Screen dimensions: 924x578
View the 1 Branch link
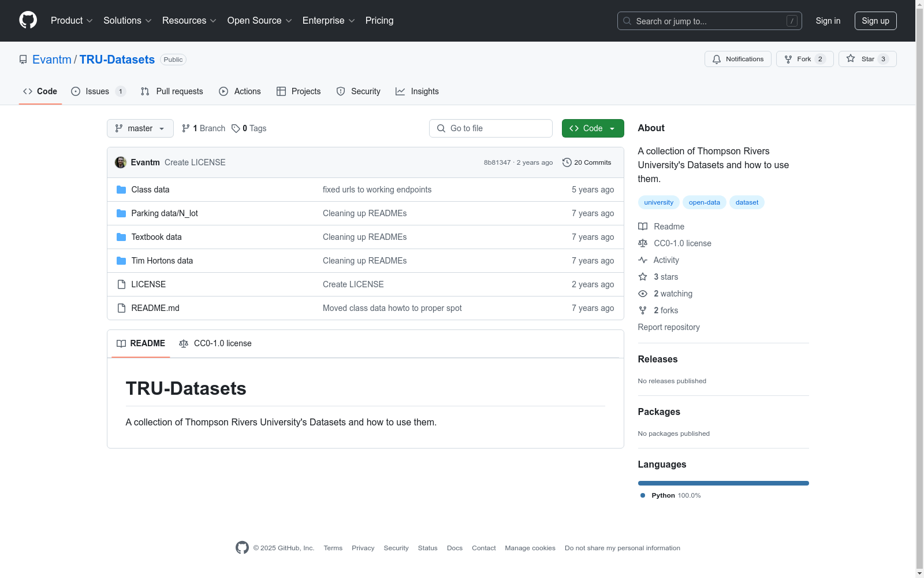tap(203, 128)
